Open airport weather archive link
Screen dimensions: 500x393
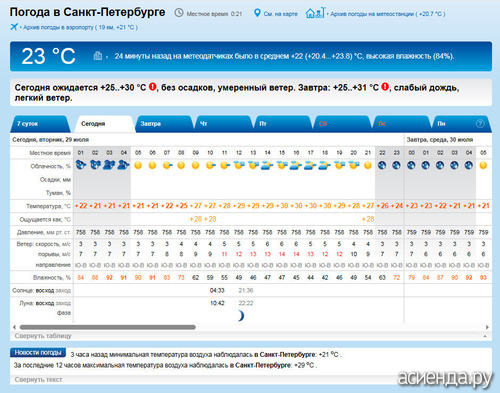coord(80,27)
